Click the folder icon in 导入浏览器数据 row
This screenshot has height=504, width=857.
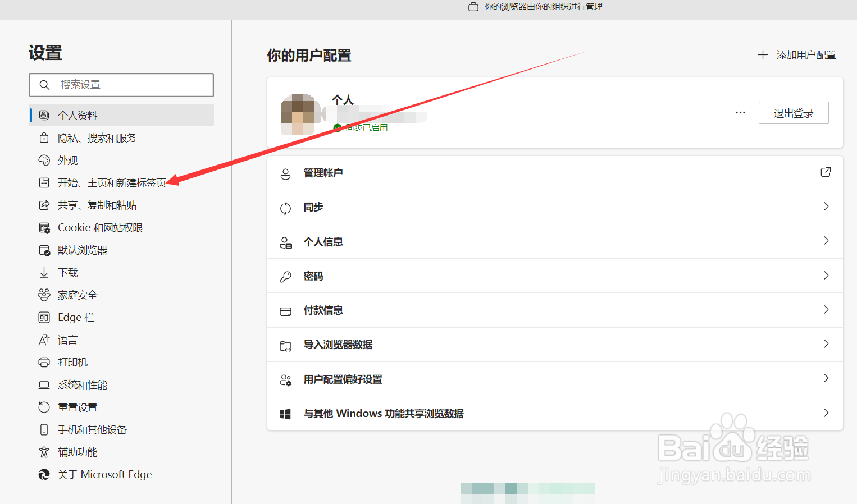(285, 346)
